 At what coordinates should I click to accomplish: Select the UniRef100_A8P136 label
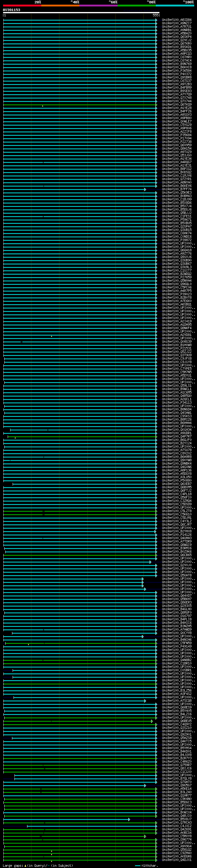176,470
